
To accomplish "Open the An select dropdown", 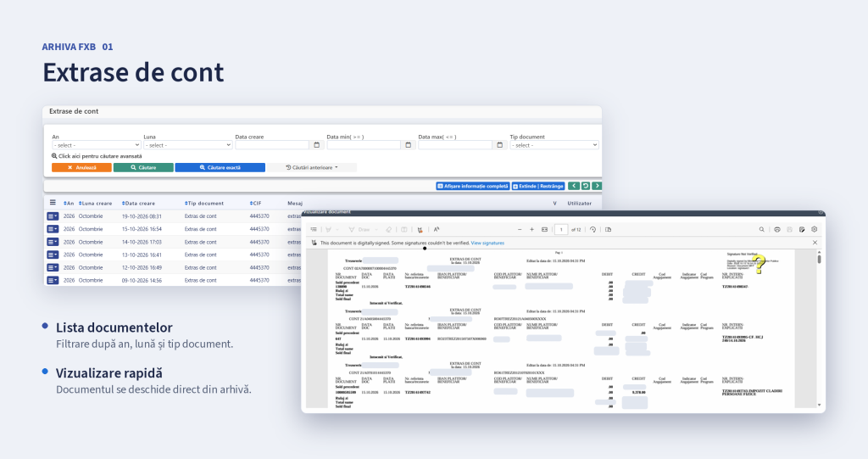I will click(x=96, y=145).
